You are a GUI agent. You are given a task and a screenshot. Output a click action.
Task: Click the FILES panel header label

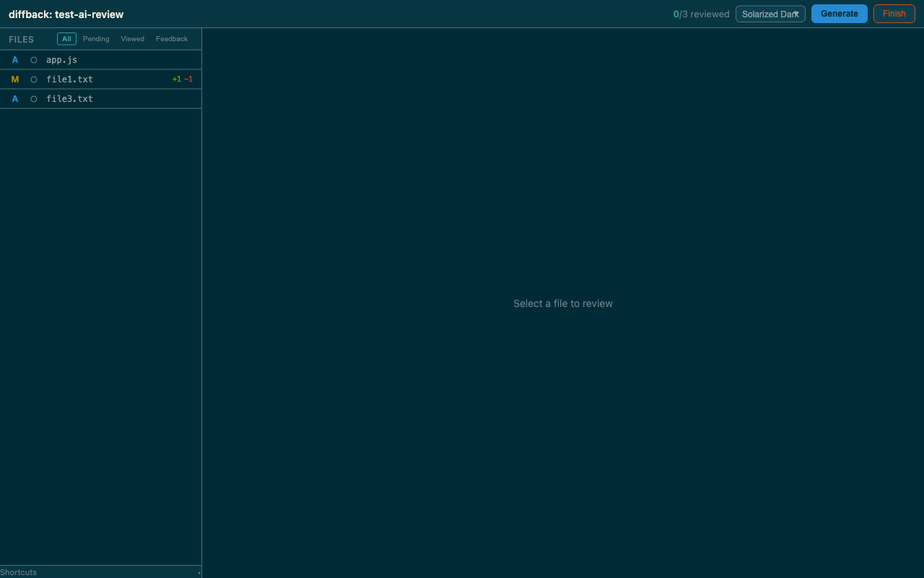pos(21,39)
